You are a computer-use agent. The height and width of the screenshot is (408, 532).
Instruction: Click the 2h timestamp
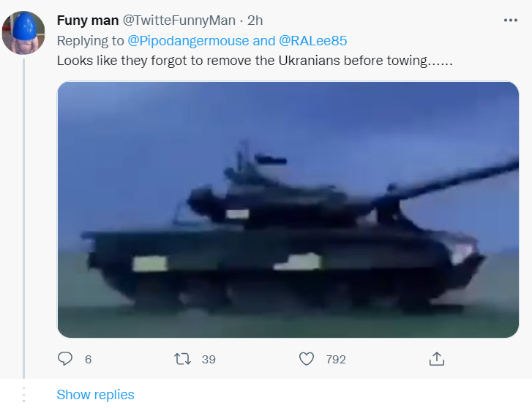coord(254,20)
